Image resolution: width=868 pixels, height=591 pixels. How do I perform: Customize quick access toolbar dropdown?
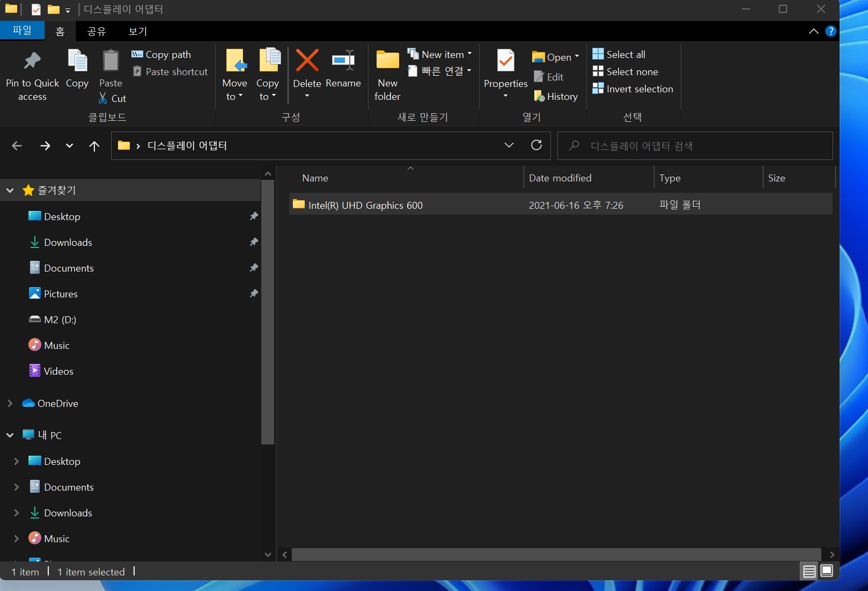pos(68,10)
